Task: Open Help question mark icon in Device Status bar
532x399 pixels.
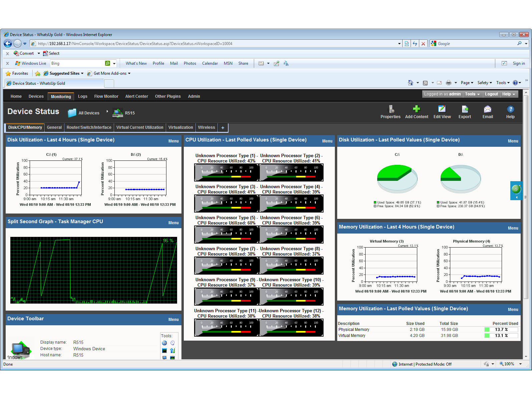Action: click(x=510, y=109)
